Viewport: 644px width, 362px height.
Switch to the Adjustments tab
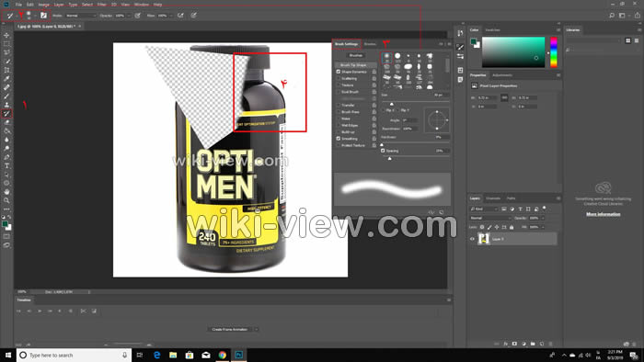click(502, 75)
